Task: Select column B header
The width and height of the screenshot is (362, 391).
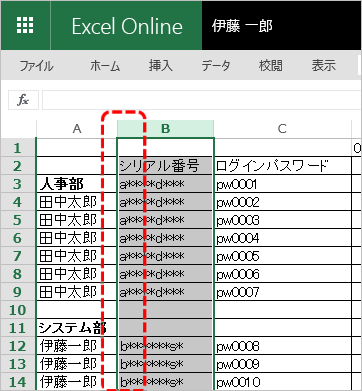Action: (165, 129)
